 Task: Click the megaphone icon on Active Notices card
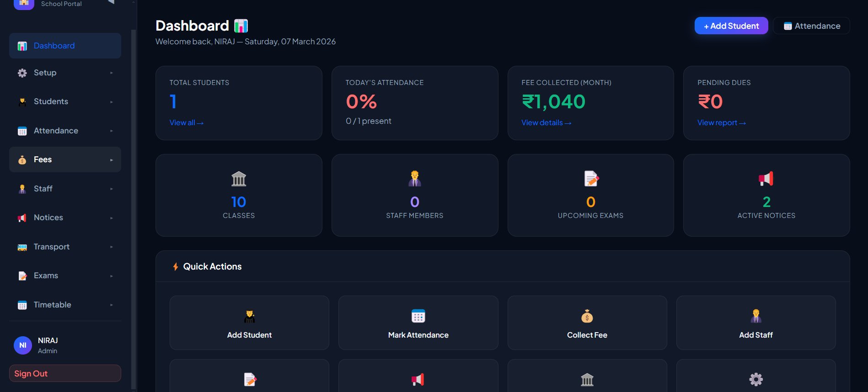[x=766, y=179]
